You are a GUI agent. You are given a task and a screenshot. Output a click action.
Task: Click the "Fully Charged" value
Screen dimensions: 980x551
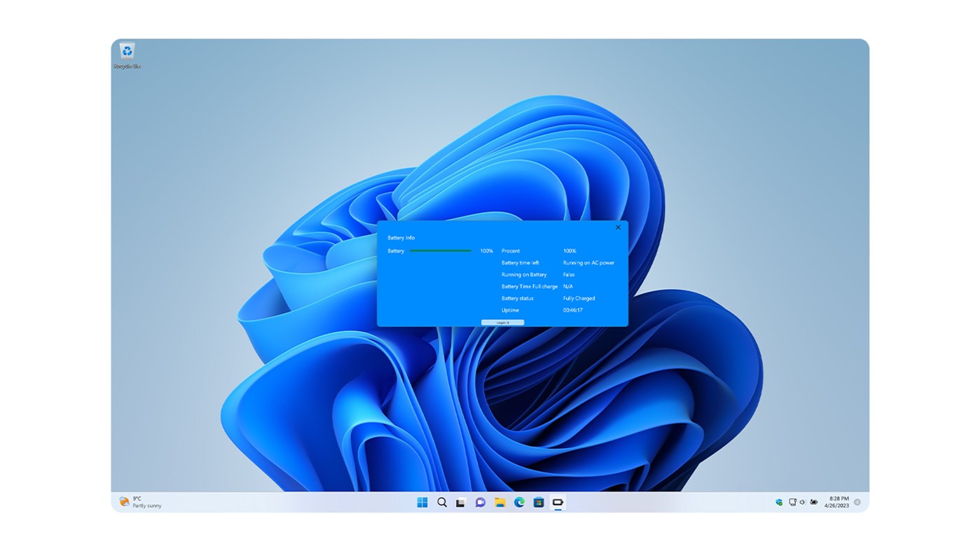pyautogui.click(x=579, y=298)
